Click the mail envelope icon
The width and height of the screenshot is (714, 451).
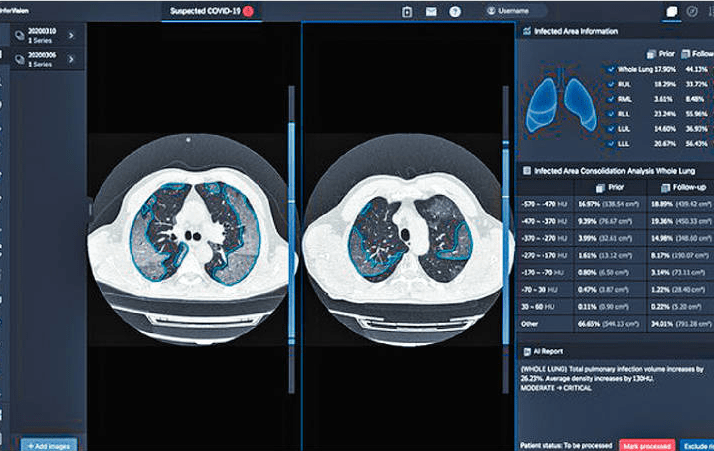click(431, 11)
